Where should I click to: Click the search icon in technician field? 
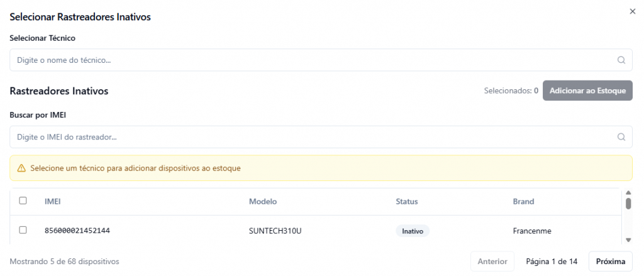[621, 60]
